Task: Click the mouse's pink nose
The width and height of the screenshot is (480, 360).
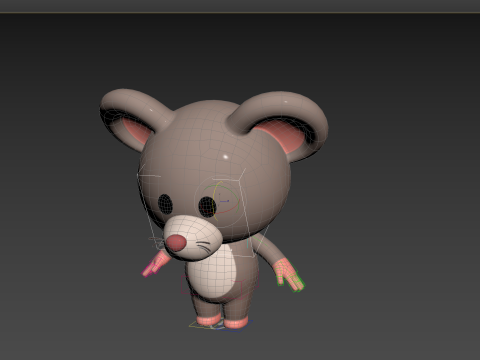Action: [x=176, y=243]
